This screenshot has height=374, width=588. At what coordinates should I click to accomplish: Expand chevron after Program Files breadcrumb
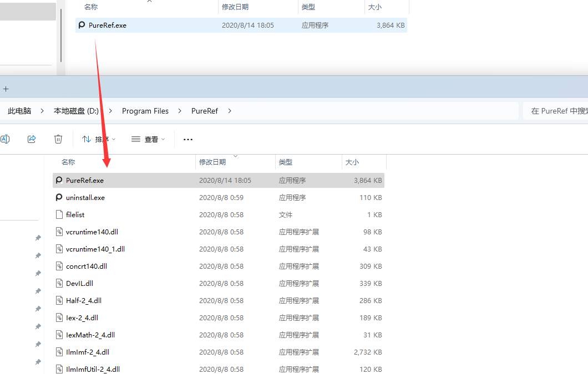click(180, 111)
